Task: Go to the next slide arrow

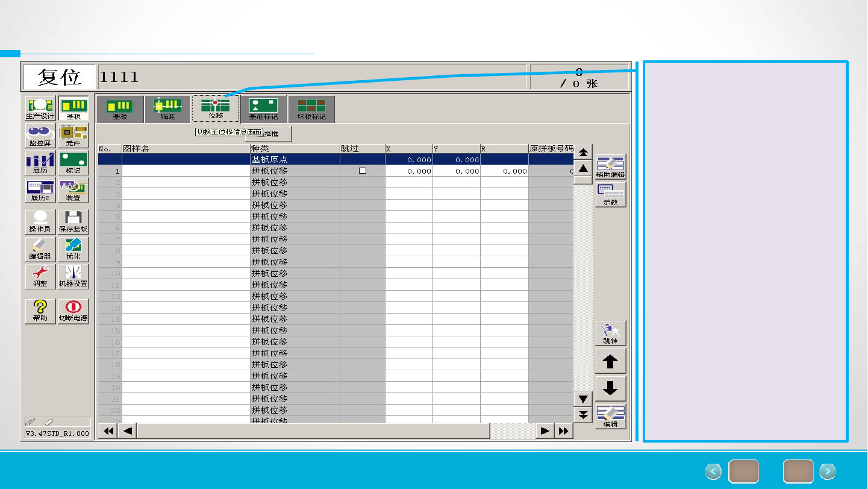Action: pyautogui.click(x=828, y=472)
